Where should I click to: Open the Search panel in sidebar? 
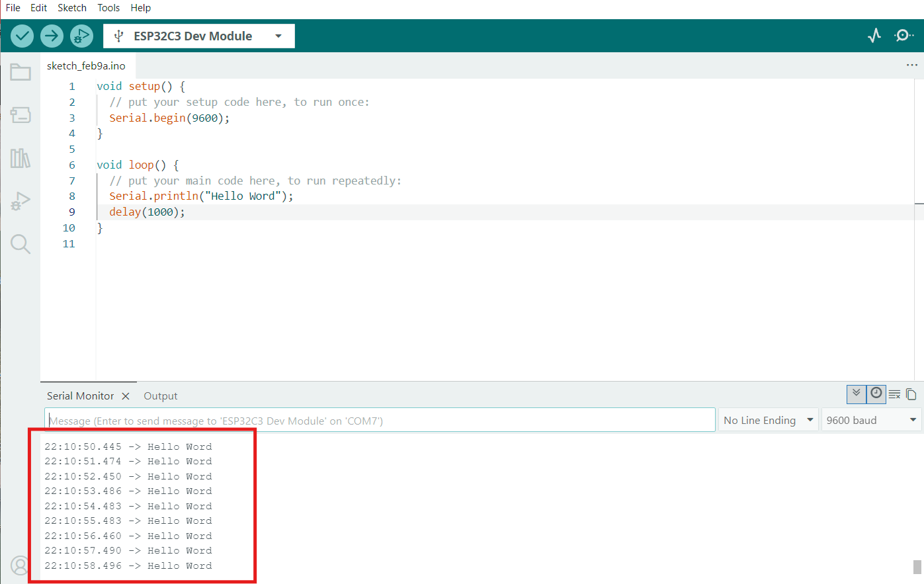pyautogui.click(x=21, y=244)
